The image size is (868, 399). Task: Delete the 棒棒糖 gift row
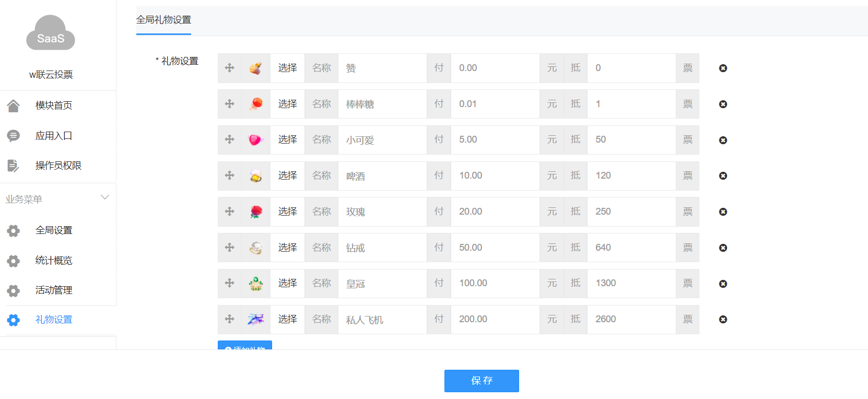(723, 104)
